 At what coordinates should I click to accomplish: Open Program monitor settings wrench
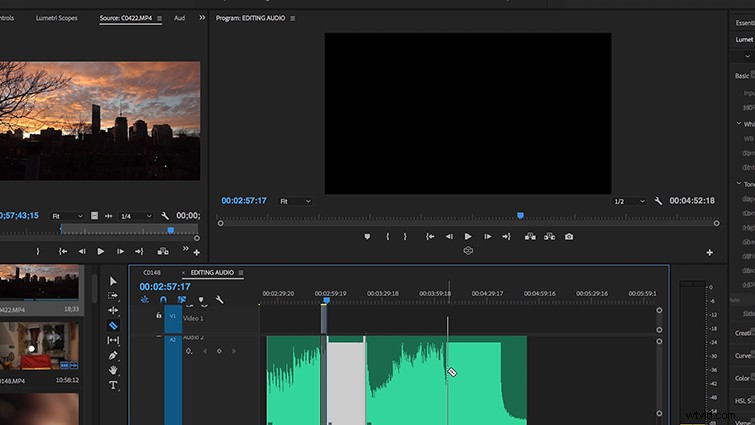(x=658, y=201)
